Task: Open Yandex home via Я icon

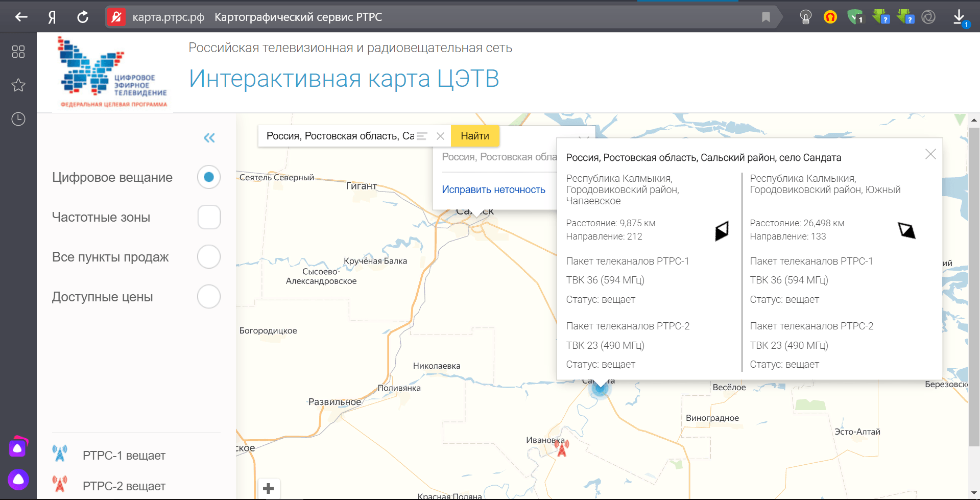Action: click(52, 17)
